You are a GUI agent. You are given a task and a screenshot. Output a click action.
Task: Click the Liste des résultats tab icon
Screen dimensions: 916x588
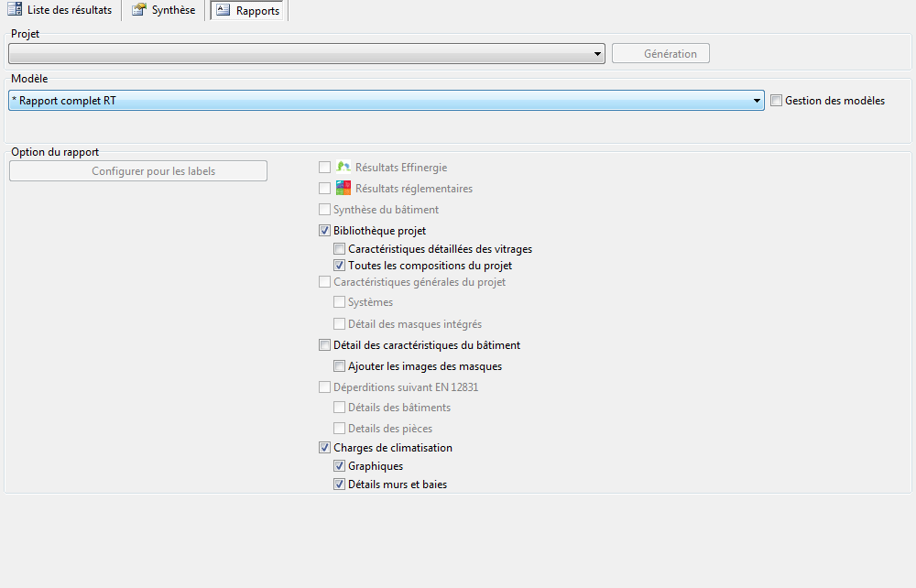pyautogui.click(x=15, y=9)
